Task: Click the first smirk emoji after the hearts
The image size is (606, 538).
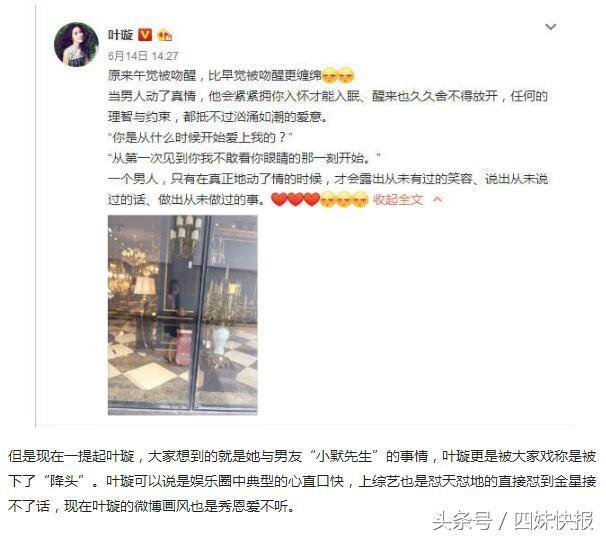Action: pyautogui.click(x=328, y=199)
